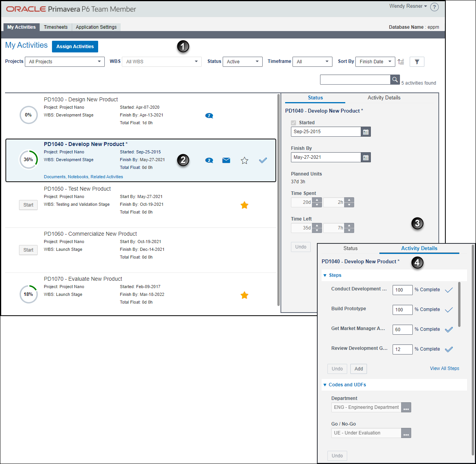Switch to the Timesheets tab
The image size is (476, 464).
click(x=55, y=27)
